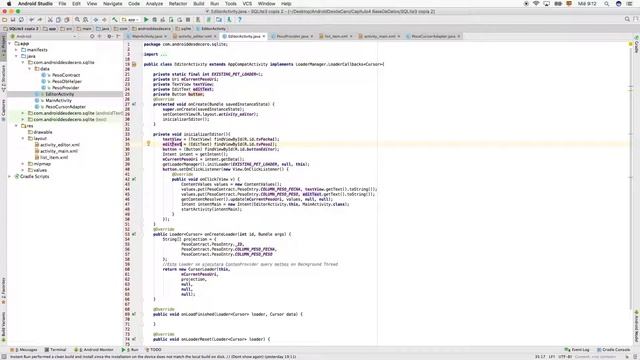The image size is (640, 360).
Task: Click the Paste icon in toolbar
Action: click(67, 20)
